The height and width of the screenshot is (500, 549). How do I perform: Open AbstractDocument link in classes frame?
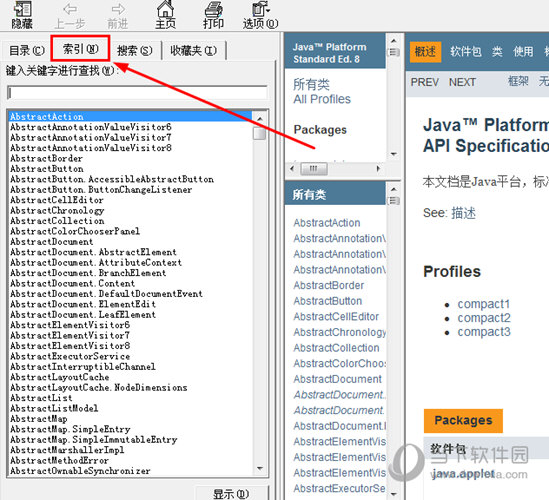(338, 379)
